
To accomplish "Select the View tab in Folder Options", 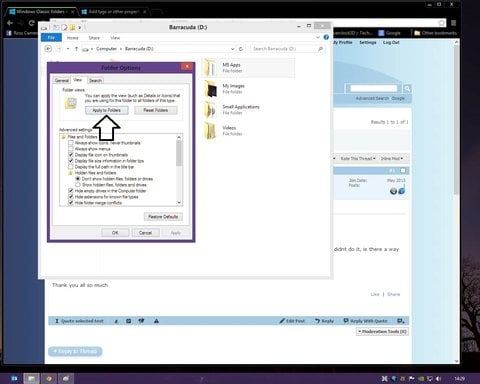I will coord(78,80).
